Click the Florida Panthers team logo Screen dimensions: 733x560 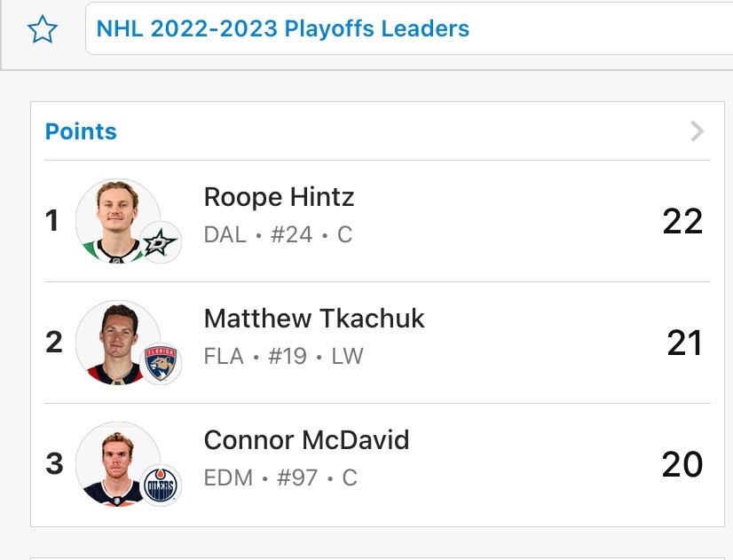tap(161, 364)
